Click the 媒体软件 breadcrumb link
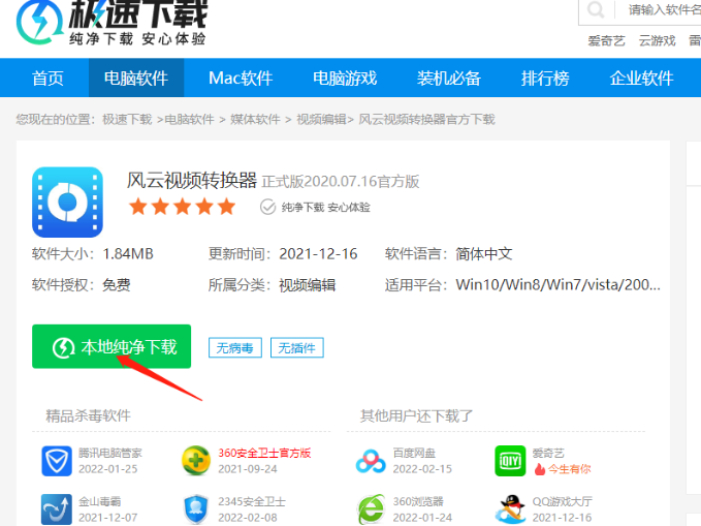The width and height of the screenshot is (701, 526). point(255,119)
